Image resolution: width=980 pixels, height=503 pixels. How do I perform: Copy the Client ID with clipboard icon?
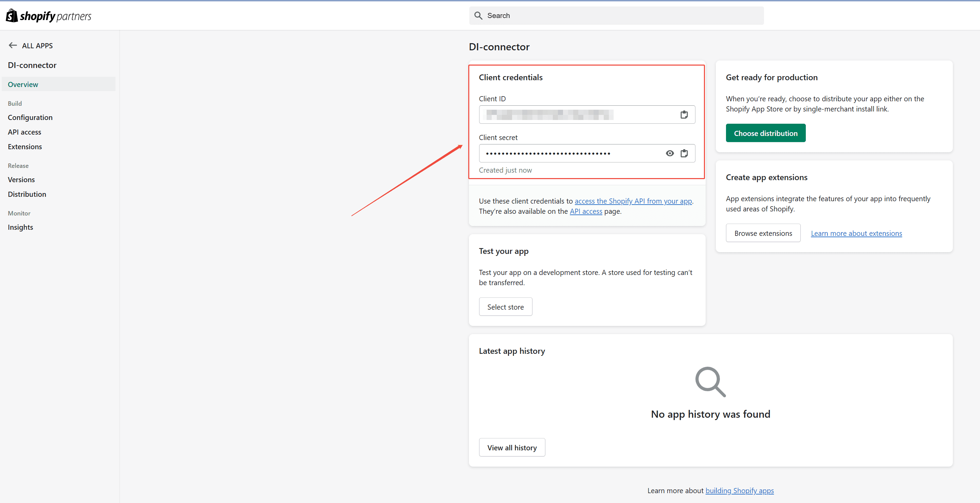[x=684, y=115]
